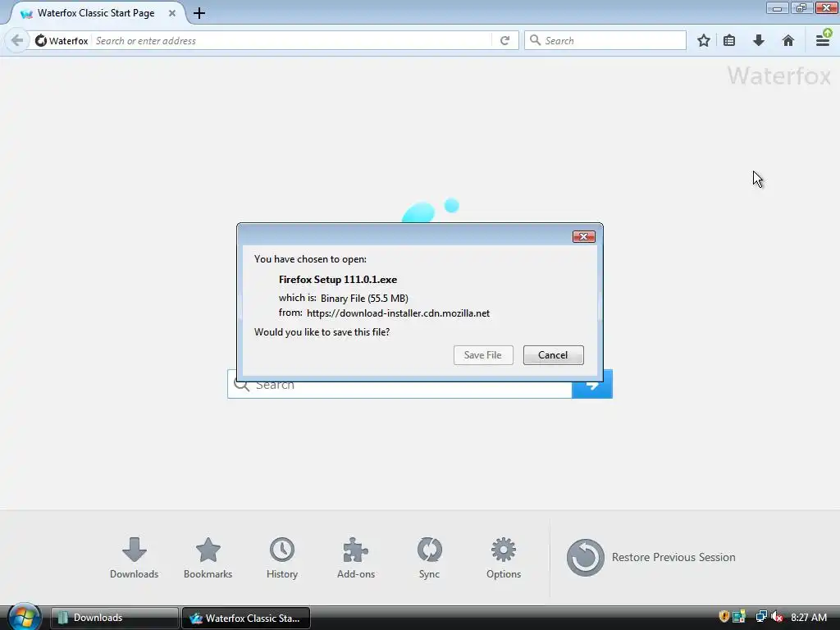Screen dimensions: 840x630
Task: Click the download-installer.cdn.mozilla.net source URL
Action: [x=398, y=313]
